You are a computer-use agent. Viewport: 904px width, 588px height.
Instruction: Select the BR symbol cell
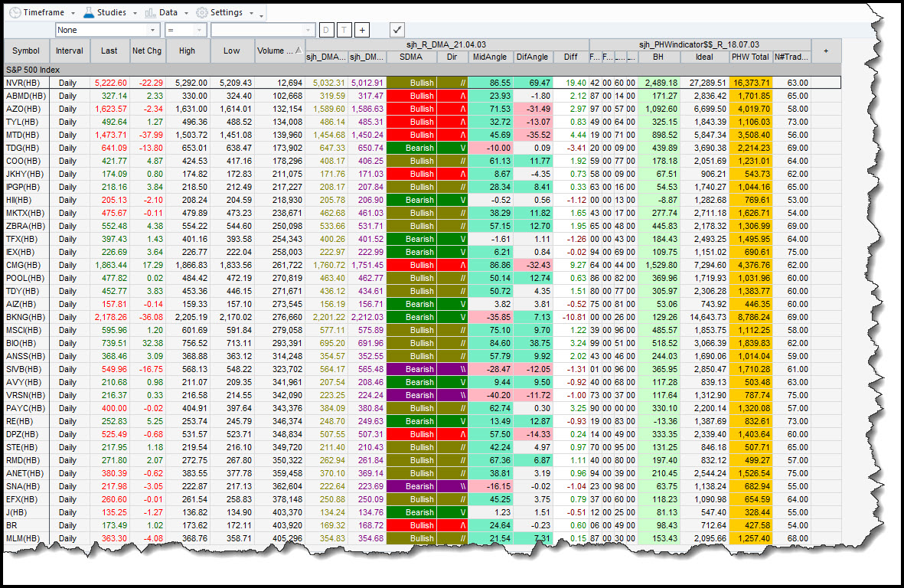tap(27, 526)
